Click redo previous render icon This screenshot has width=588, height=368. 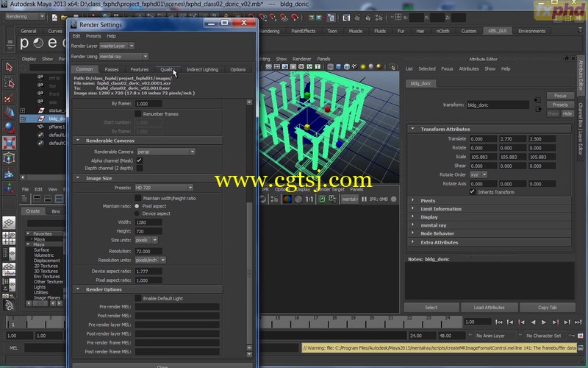tap(262, 199)
